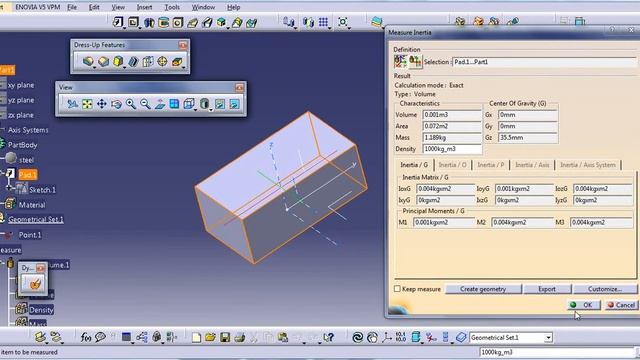
Task: Click the Apply Material icon in Dy... toolbar
Action: [x=35, y=283]
